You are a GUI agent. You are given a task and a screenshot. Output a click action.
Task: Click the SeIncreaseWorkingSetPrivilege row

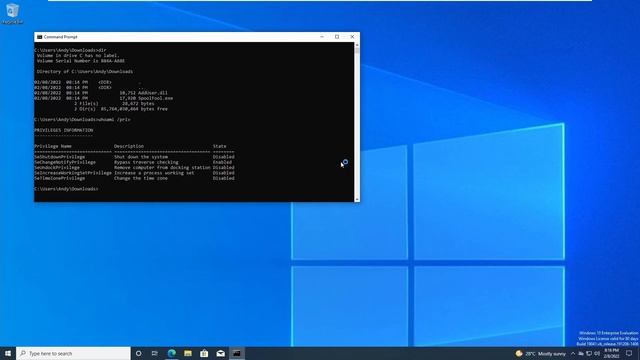[134, 173]
